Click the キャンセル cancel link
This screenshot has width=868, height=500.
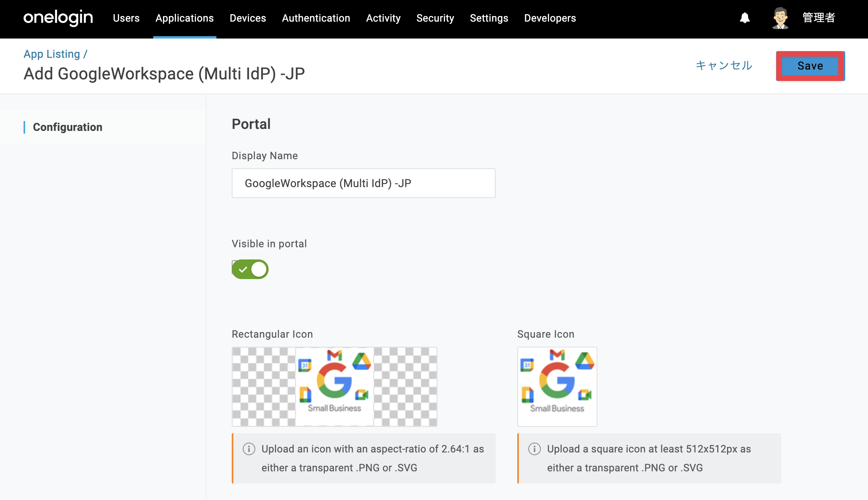click(724, 65)
